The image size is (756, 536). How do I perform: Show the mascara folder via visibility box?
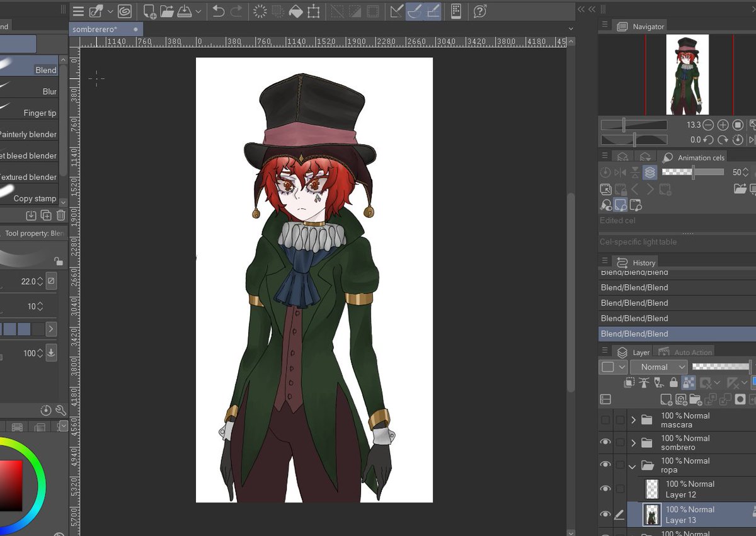tap(605, 420)
